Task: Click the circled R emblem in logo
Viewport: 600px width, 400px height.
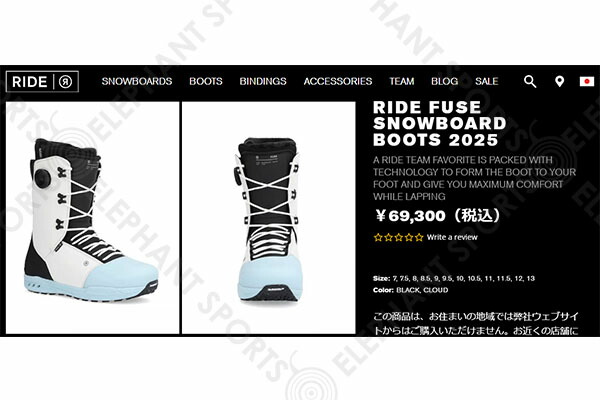Action: 65,82
